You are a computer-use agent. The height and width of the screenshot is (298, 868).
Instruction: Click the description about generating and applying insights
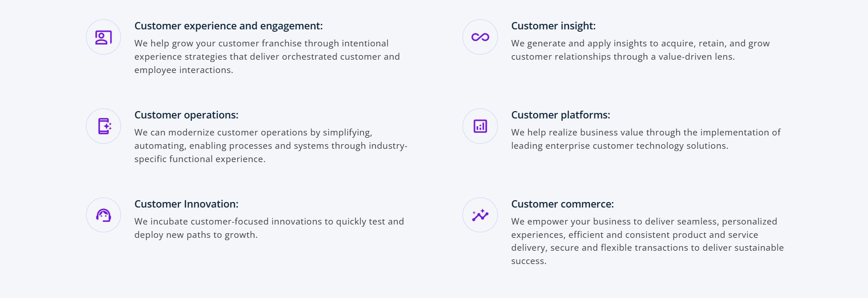640,50
